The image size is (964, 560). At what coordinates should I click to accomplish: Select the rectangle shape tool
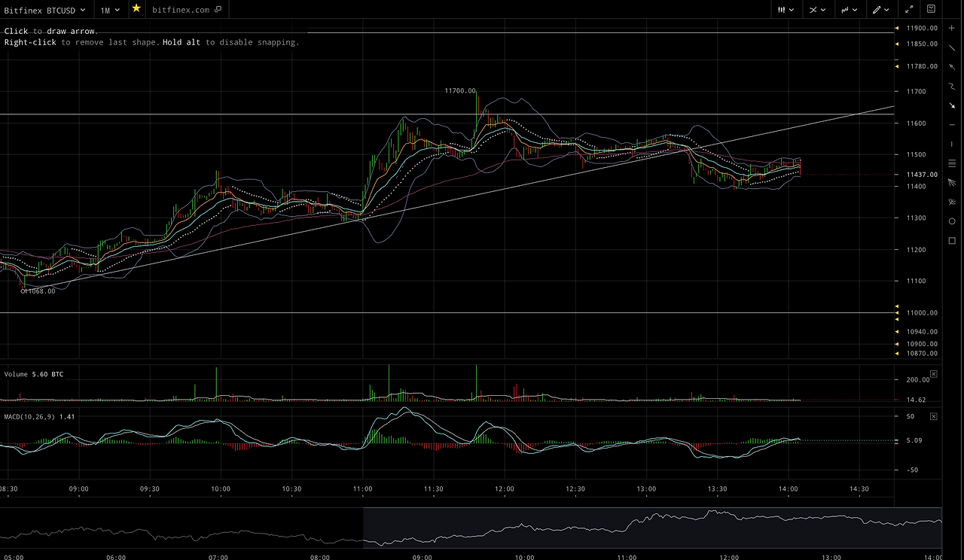tap(952, 241)
